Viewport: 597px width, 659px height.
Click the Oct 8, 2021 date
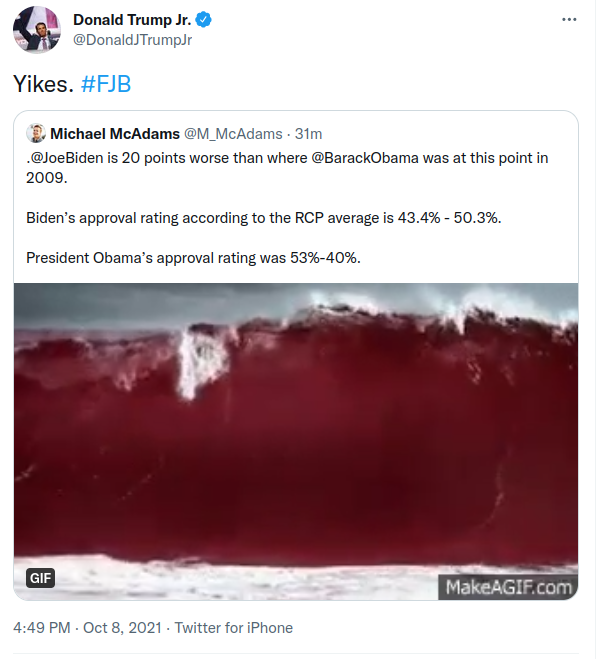click(122, 627)
